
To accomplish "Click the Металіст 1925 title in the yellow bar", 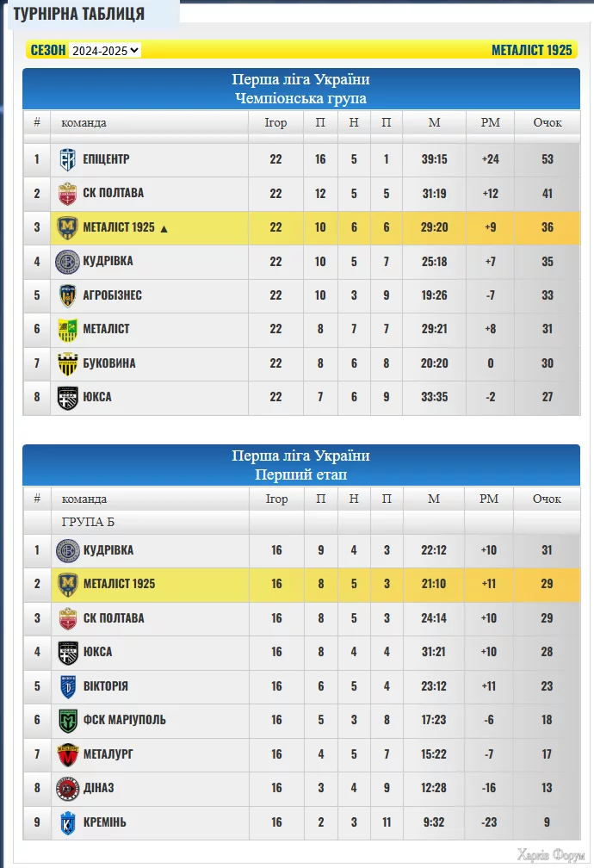I will [x=531, y=50].
